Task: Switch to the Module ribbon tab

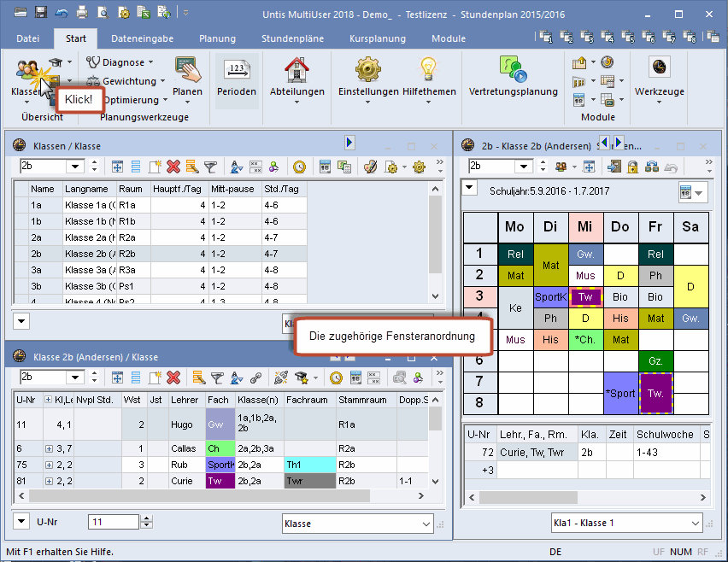Action: (449, 38)
